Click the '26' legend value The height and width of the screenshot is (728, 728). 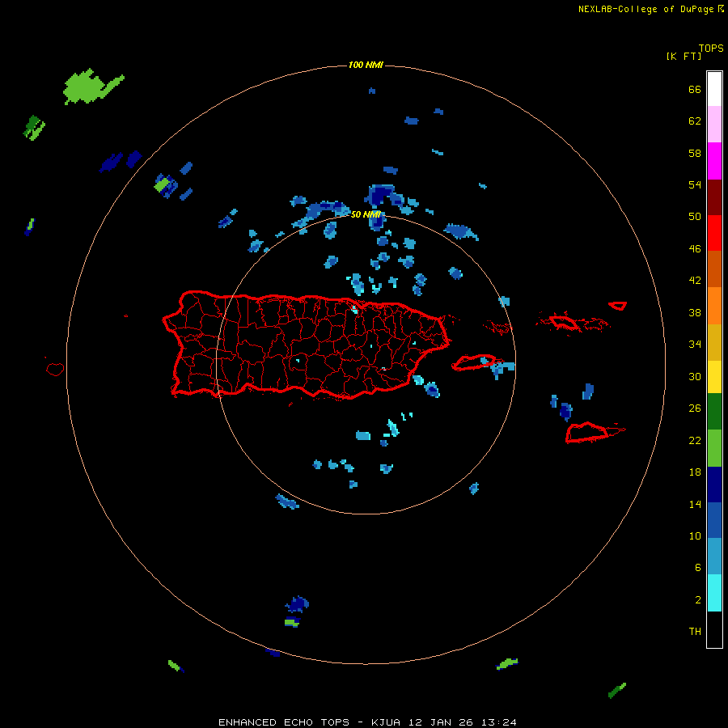point(695,408)
